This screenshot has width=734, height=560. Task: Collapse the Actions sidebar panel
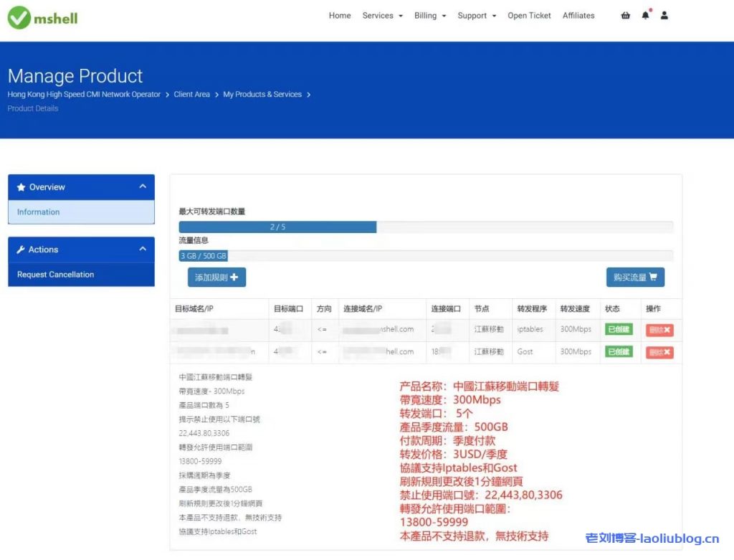143,250
